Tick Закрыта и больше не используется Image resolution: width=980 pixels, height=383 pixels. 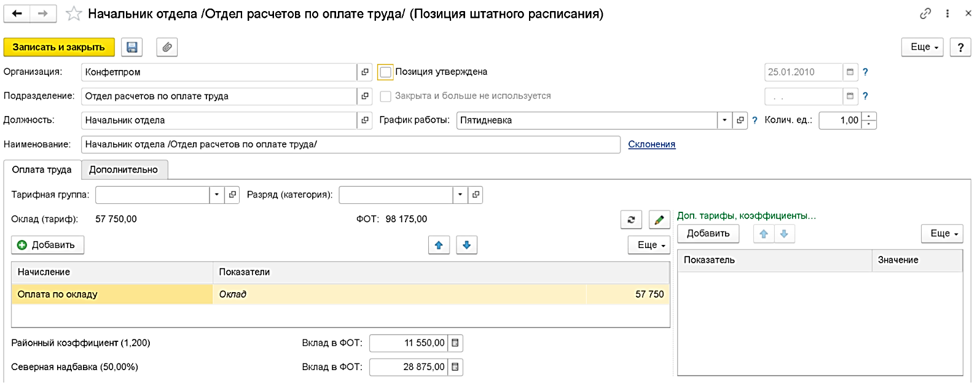tap(385, 96)
